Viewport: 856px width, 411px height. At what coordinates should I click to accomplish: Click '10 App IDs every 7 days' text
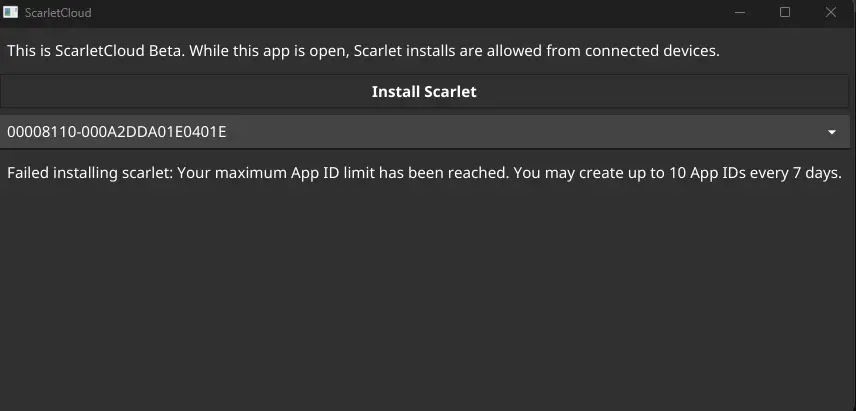click(756, 174)
